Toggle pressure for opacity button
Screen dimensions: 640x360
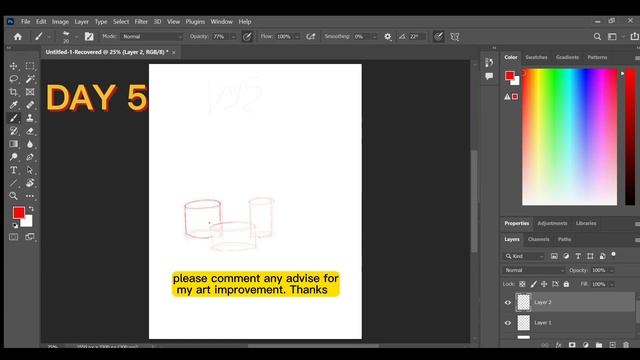[247, 37]
